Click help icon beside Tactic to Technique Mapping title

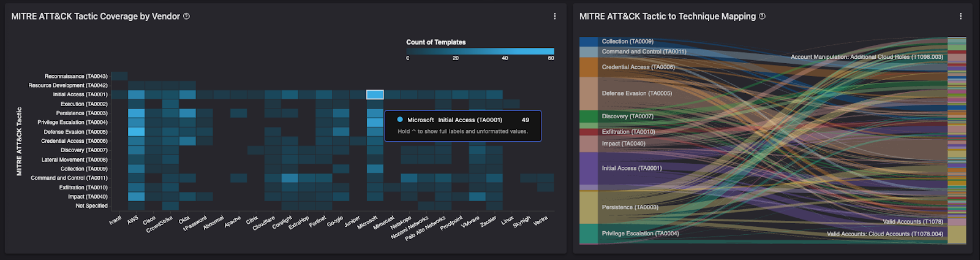pos(762,17)
